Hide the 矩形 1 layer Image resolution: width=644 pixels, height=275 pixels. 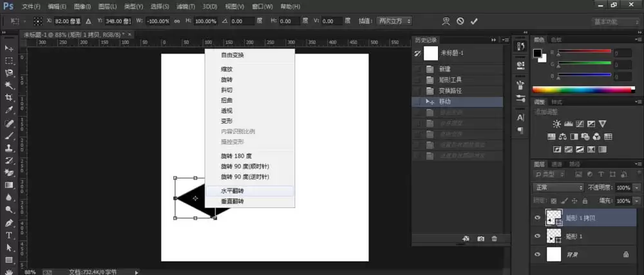pyautogui.click(x=537, y=236)
